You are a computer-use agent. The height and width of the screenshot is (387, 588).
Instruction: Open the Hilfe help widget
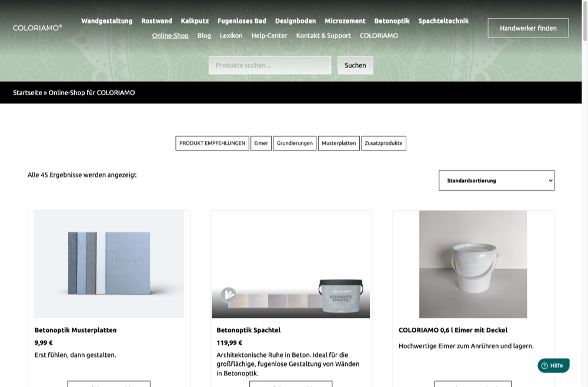coord(553,366)
